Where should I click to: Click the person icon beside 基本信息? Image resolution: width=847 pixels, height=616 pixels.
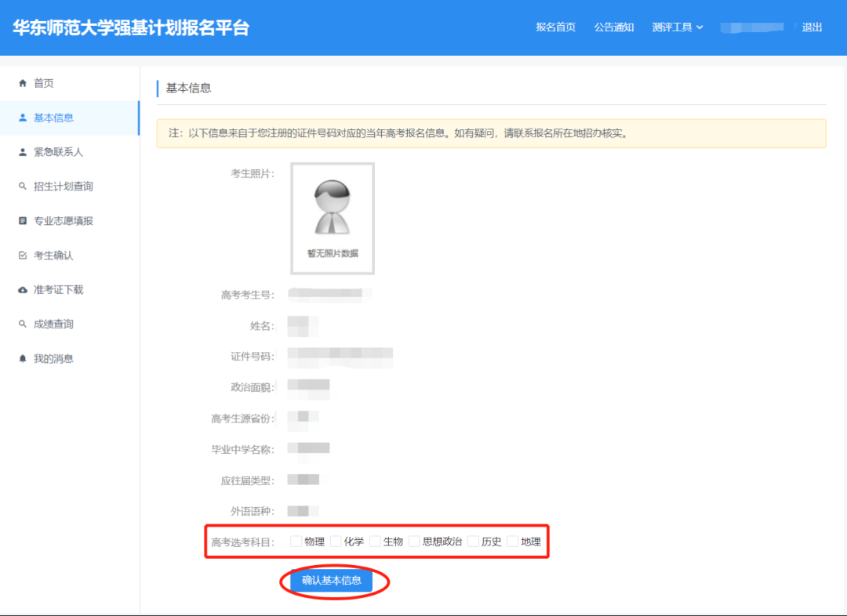coord(23,118)
